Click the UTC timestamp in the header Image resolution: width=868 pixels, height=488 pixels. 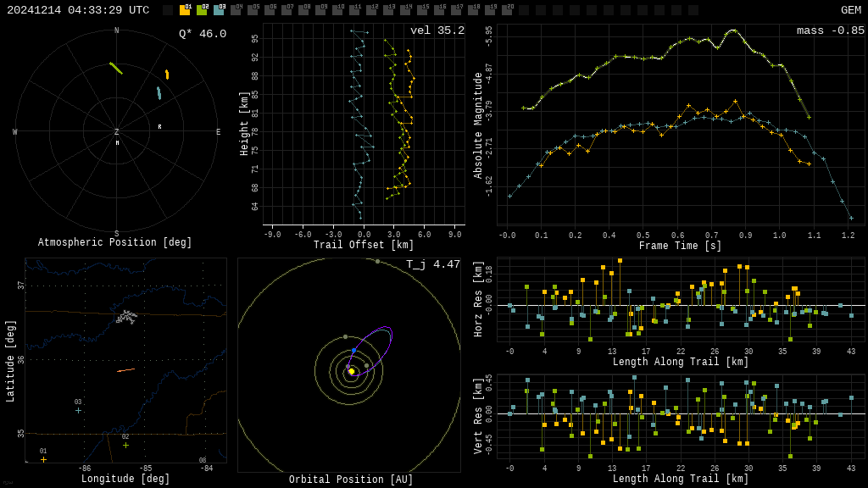[78, 10]
